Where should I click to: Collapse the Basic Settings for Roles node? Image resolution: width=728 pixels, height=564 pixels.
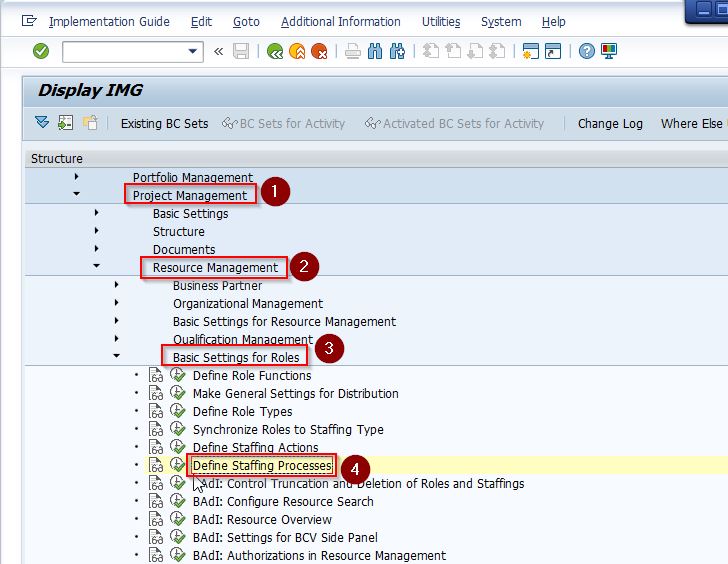pyautogui.click(x=117, y=356)
